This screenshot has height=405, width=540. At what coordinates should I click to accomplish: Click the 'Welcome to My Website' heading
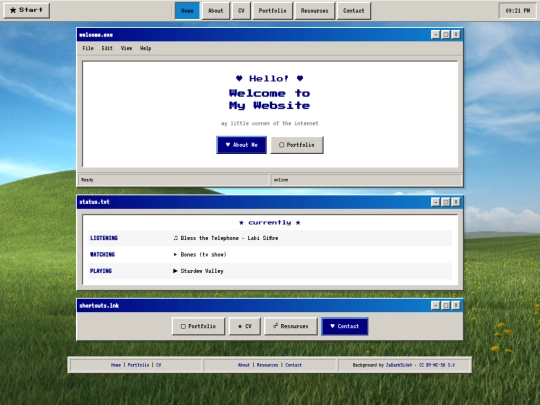[269, 99]
